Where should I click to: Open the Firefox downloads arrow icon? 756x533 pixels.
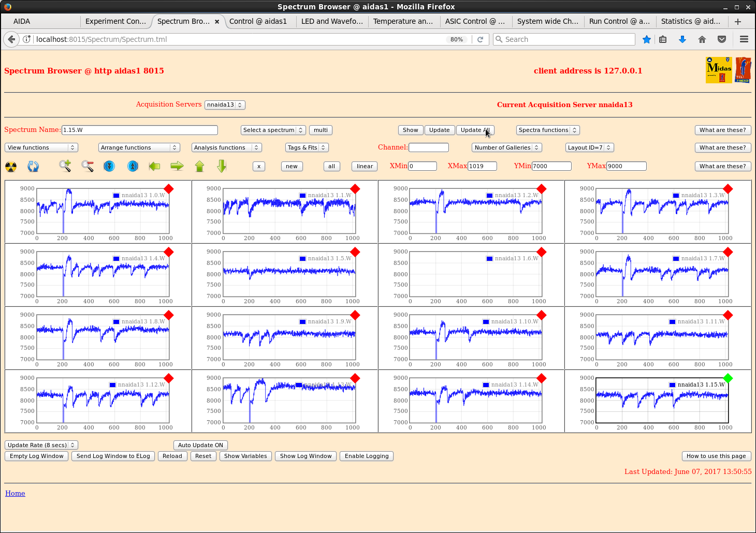pyautogui.click(x=682, y=39)
